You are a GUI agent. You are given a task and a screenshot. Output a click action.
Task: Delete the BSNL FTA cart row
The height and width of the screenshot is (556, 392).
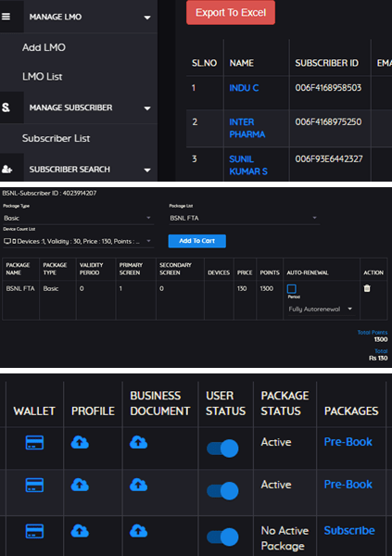click(367, 288)
